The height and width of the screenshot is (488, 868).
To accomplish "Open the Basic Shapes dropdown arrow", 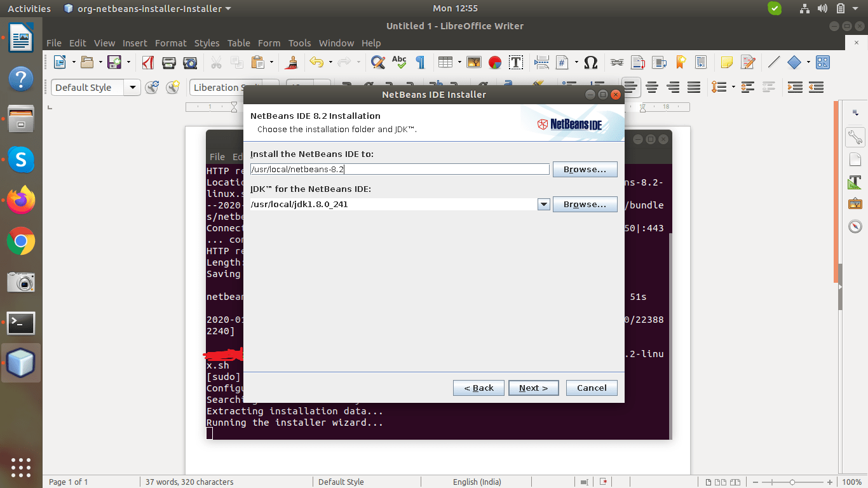I will click(x=808, y=62).
